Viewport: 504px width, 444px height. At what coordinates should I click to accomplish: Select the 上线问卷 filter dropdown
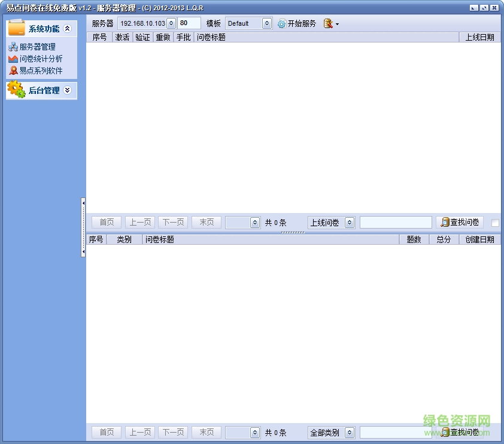tap(331, 222)
